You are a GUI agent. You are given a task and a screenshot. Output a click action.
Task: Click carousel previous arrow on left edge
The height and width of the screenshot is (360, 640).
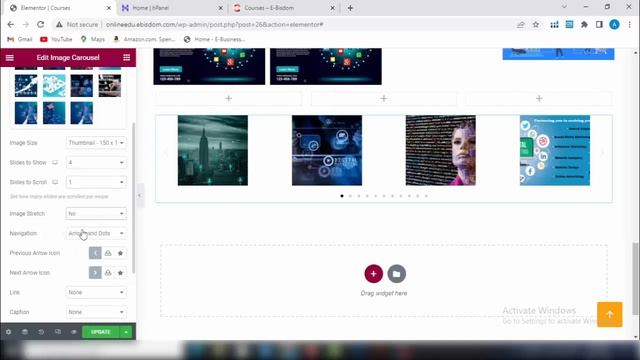(x=165, y=153)
